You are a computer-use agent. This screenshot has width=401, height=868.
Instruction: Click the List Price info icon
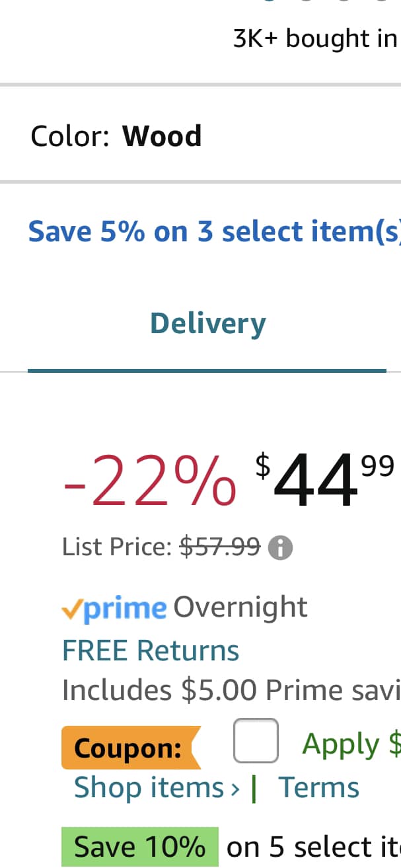click(280, 548)
